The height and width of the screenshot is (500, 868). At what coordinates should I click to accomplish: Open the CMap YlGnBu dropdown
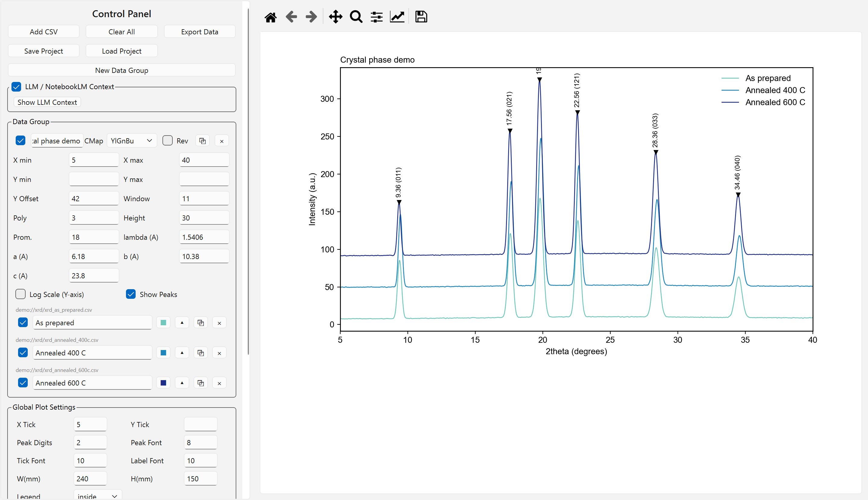click(132, 141)
